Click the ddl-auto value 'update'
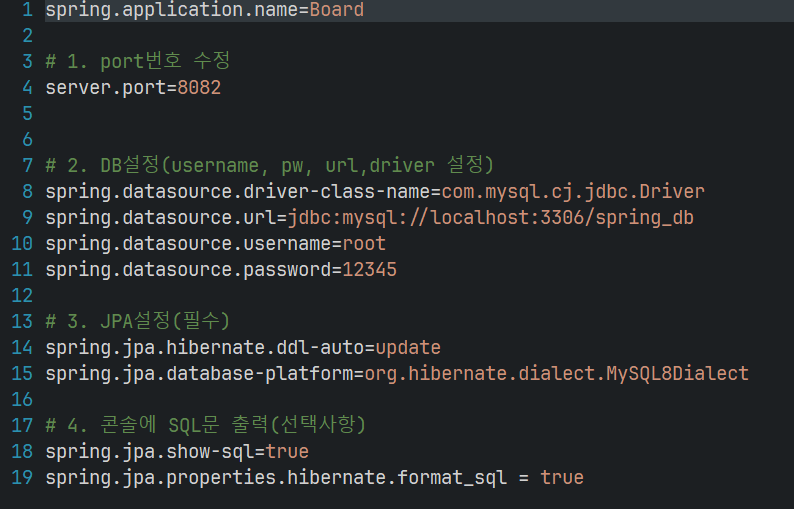This screenshot has width=794, height=509. pos(408,348)
